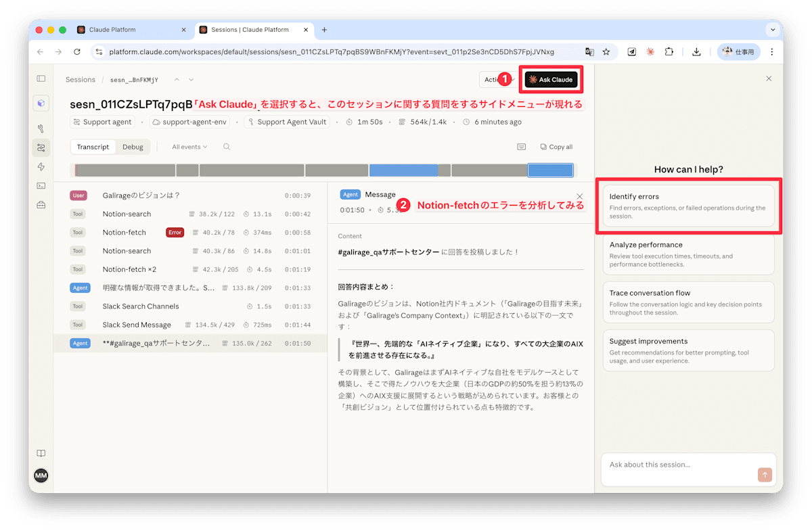Open the support-agent-env chip
The width and height of the screenshot is (812, 531).
[x=191, y=122]
